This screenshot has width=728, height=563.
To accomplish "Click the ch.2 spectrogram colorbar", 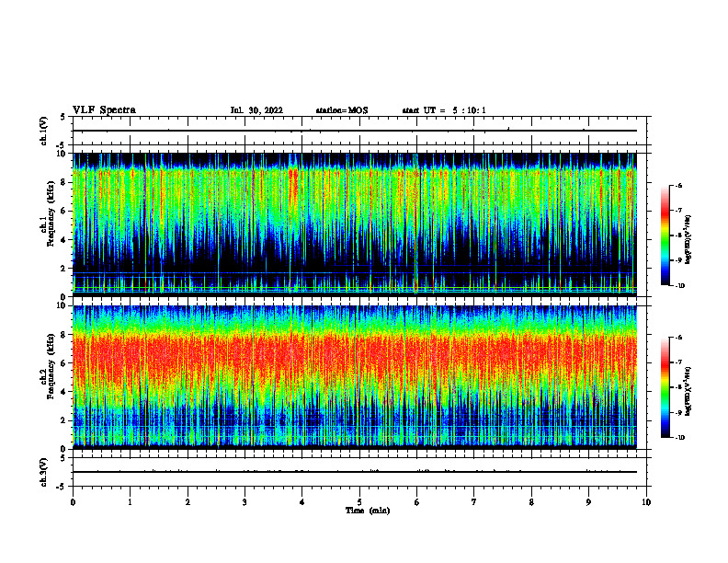I will [665, 387].
